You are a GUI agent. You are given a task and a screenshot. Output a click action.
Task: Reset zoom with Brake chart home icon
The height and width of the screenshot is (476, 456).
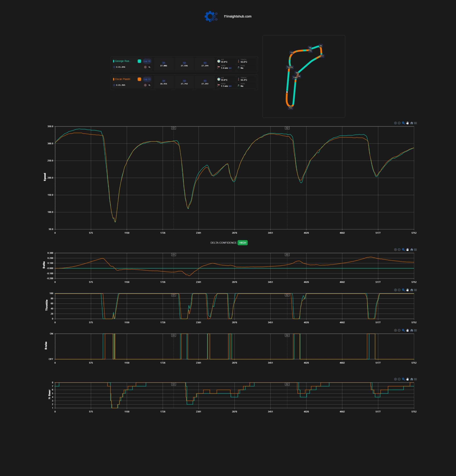[412, 330]
